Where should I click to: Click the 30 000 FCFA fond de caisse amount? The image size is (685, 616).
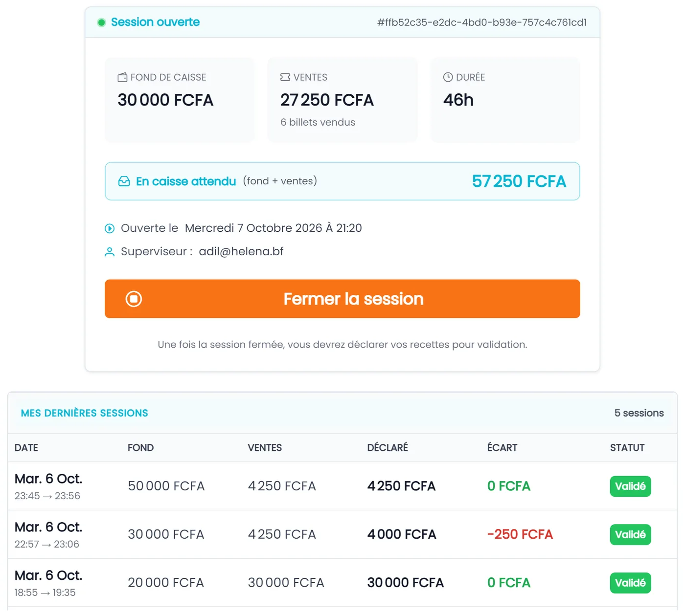click(x=165, y=100)
